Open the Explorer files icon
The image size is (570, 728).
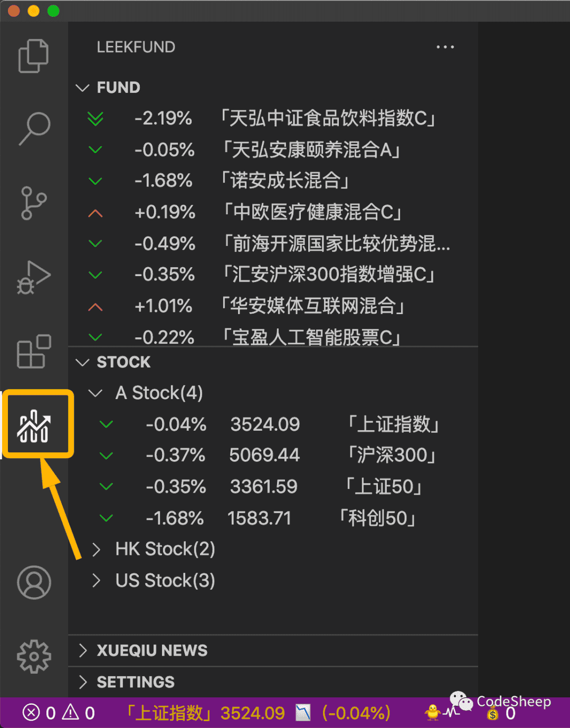coord(33,55)
